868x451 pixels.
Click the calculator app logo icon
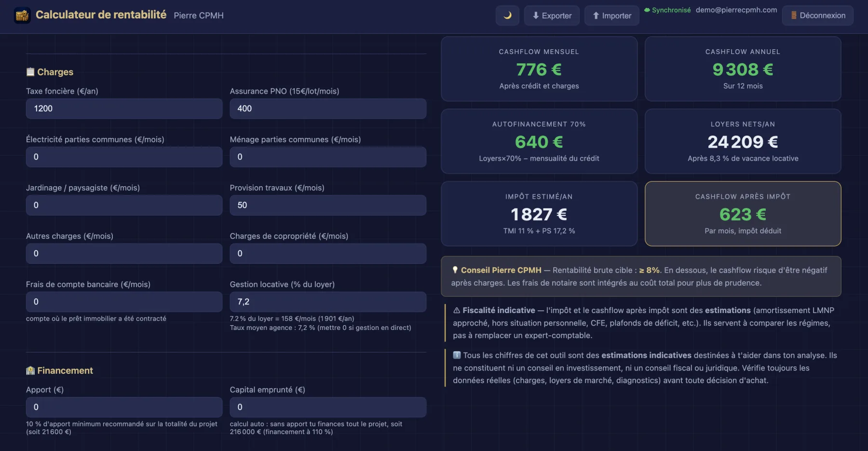click(22, 15)
